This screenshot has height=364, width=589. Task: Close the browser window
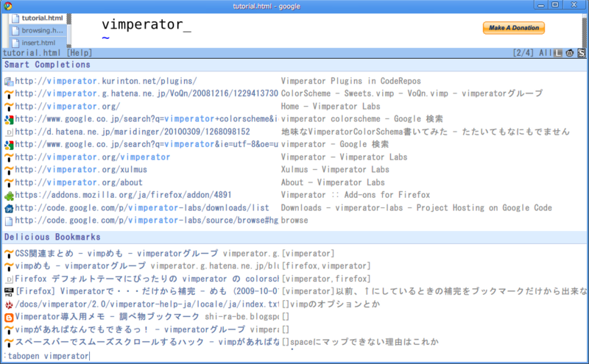(x=574, y=5)
